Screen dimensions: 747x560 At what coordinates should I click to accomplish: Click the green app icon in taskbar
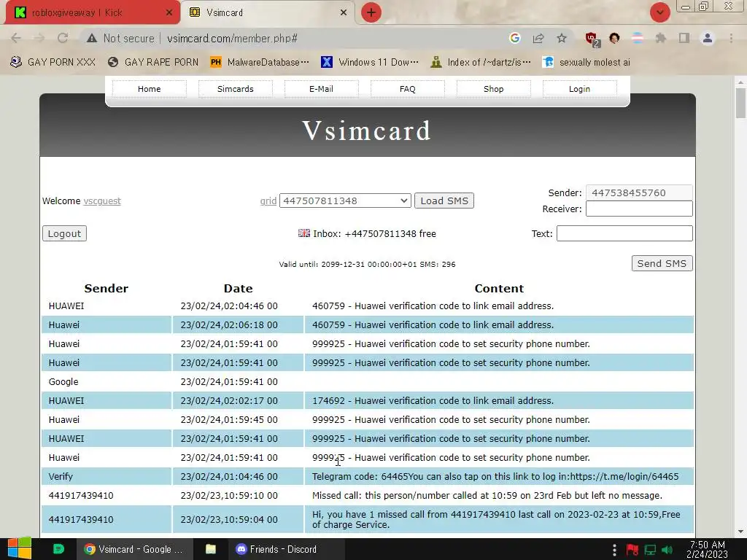click(x=58, y=549)
